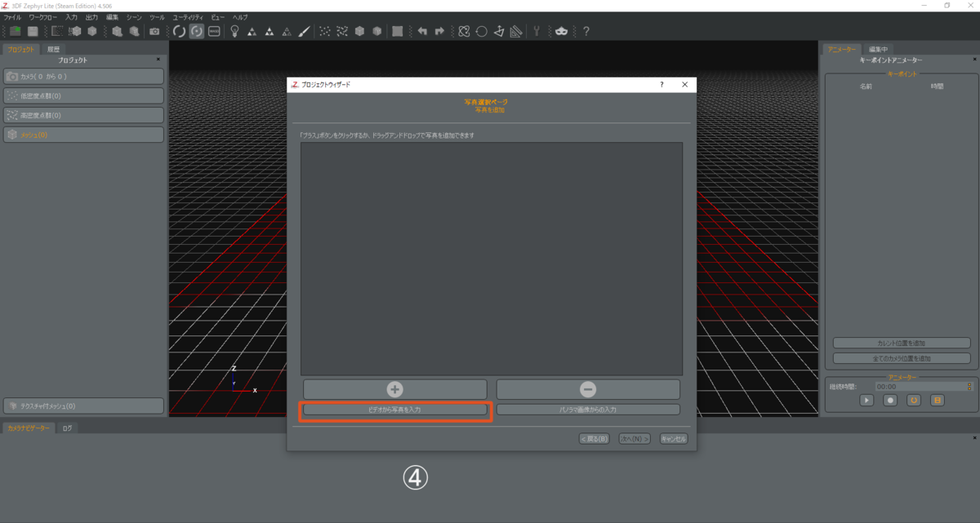Select メッシュ(0) project item
The image size is (980, 523).
[83, 135]
